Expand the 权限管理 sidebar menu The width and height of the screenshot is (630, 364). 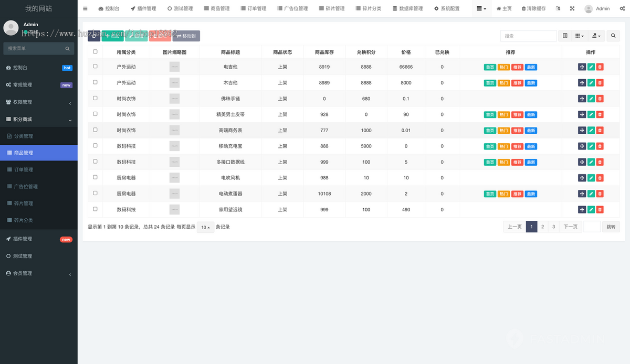[x=38, y=102]
